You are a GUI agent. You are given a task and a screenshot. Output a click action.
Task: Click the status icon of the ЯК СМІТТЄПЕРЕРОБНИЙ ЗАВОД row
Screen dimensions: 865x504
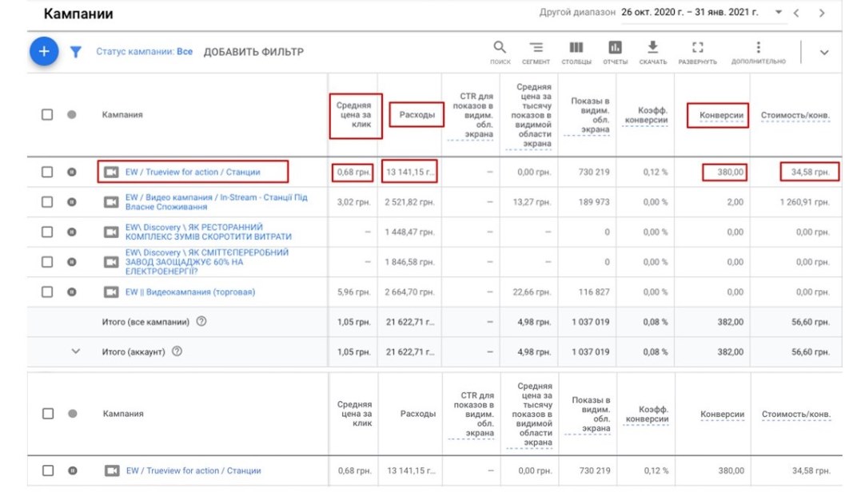click(x=72, y=262)
